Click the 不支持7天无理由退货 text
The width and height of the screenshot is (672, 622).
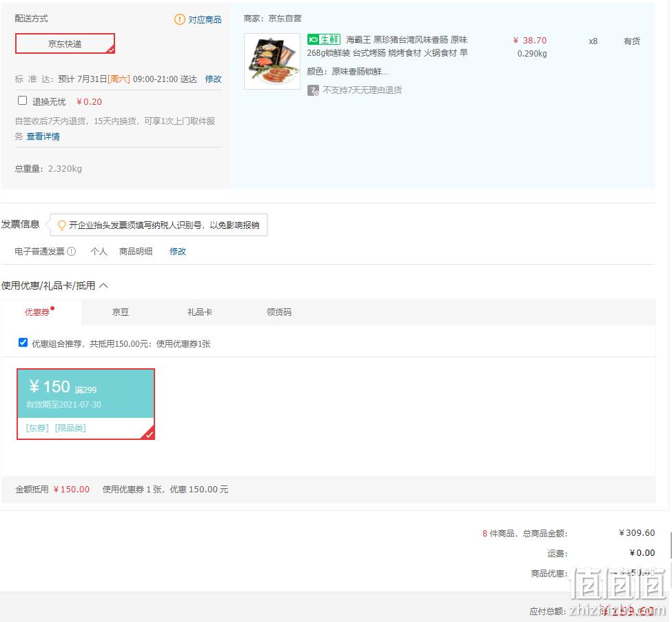362,90
